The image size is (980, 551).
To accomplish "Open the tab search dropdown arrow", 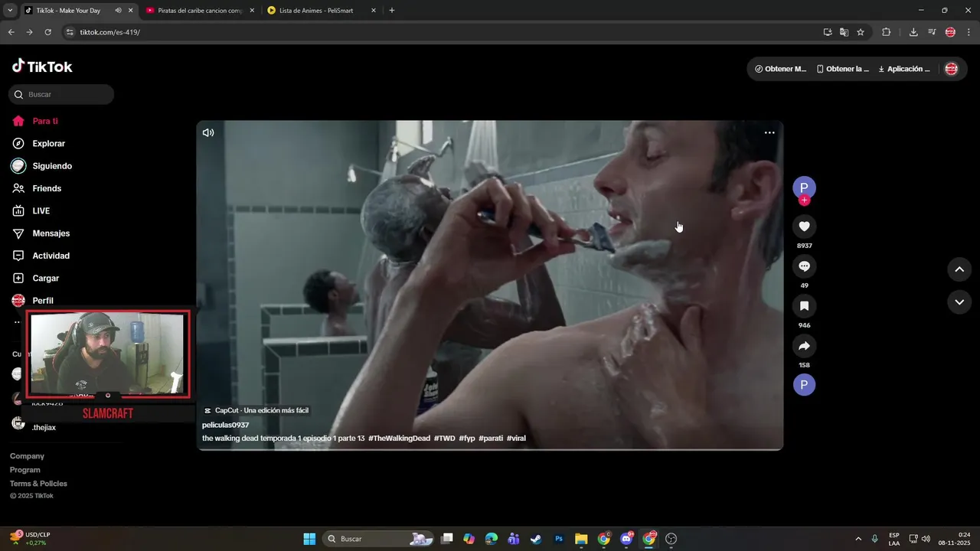I will coord(10,11).
